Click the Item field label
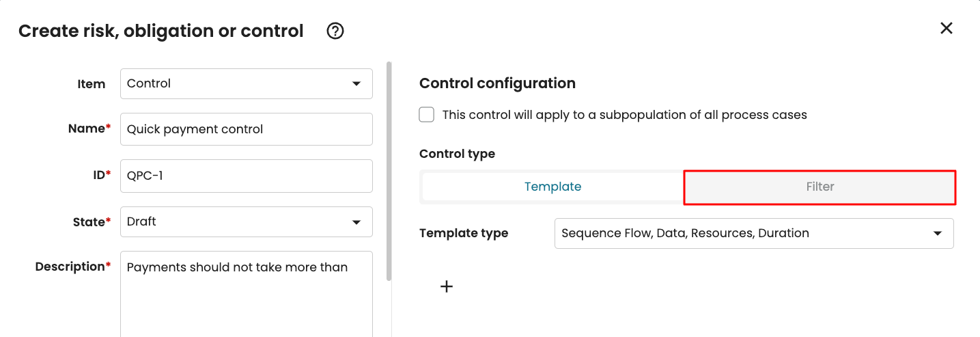 point(92,84)
